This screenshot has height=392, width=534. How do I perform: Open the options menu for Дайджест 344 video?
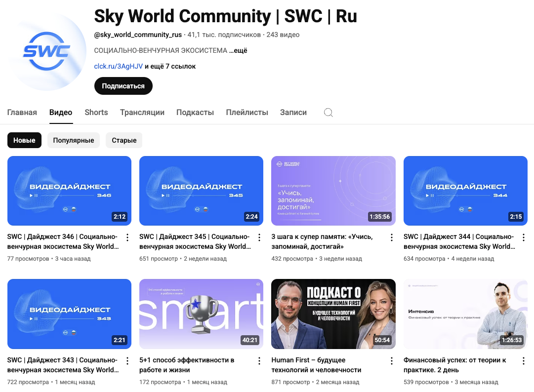524,237
